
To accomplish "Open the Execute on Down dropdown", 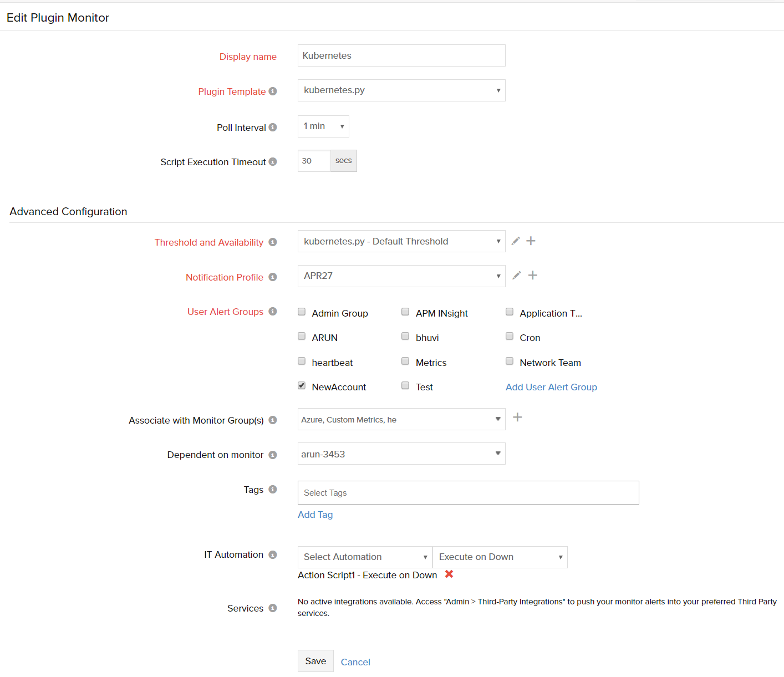I will pos(500,557).
